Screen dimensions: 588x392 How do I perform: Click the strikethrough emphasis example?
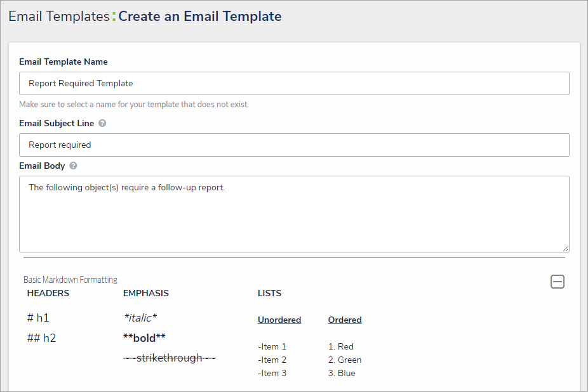(169, 358)
